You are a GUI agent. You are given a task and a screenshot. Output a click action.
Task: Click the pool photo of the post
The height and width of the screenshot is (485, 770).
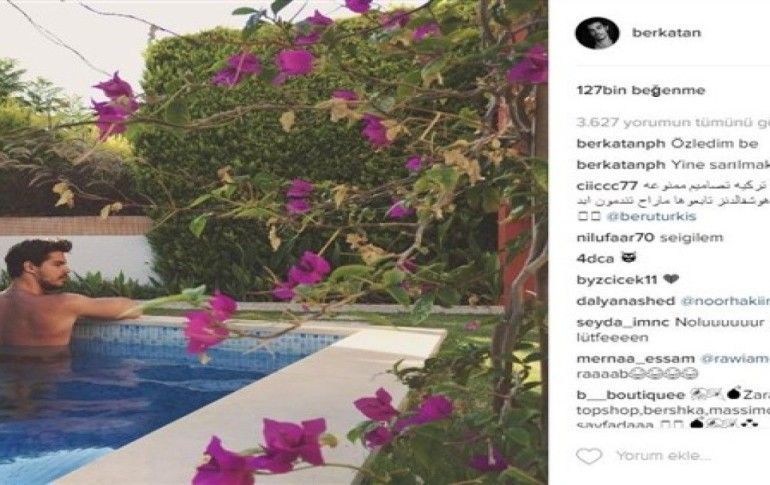[x=274, y=242]
